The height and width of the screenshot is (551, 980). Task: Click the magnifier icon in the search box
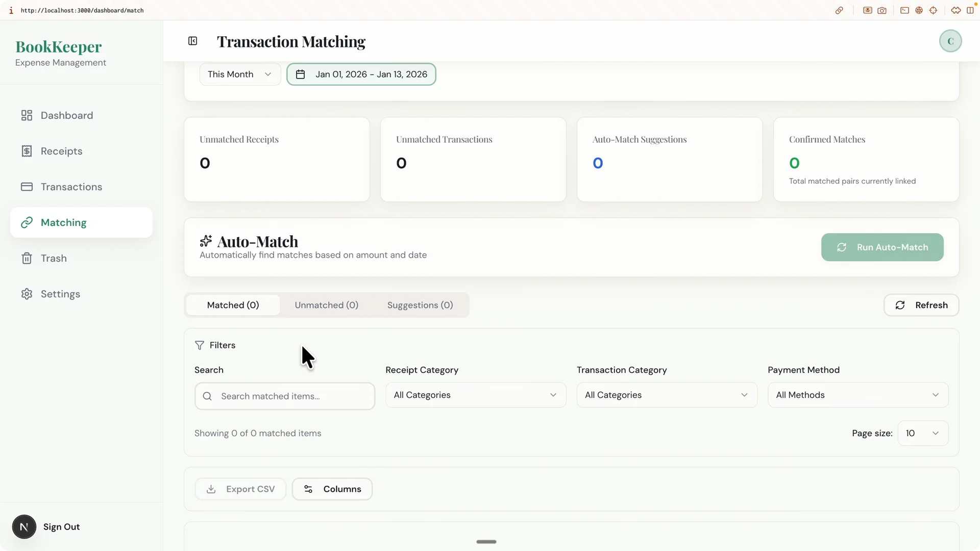tap(207, 396)
